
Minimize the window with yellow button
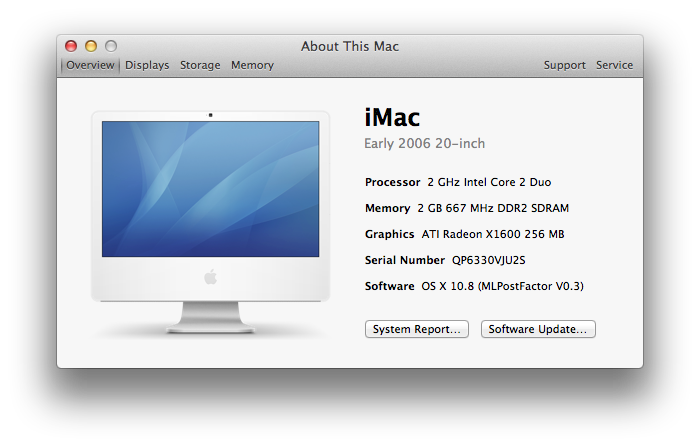coord(91,46)
